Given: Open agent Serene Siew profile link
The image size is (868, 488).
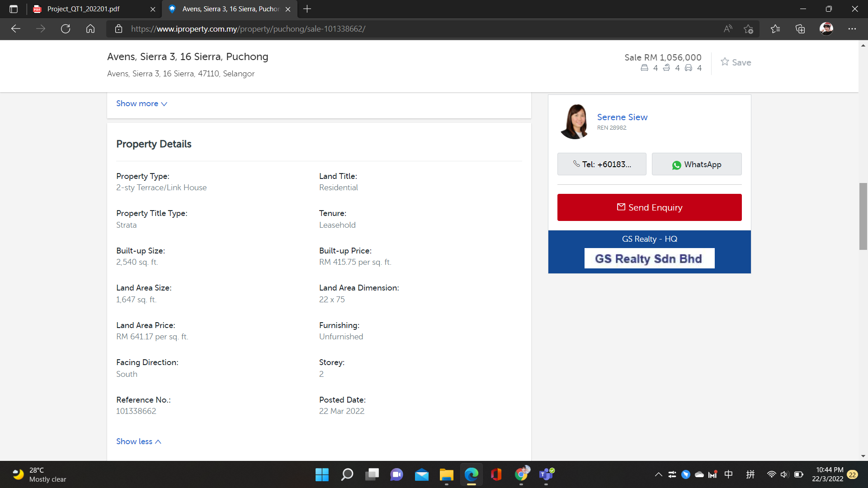Looking at the screenshot, I should 622,117.
